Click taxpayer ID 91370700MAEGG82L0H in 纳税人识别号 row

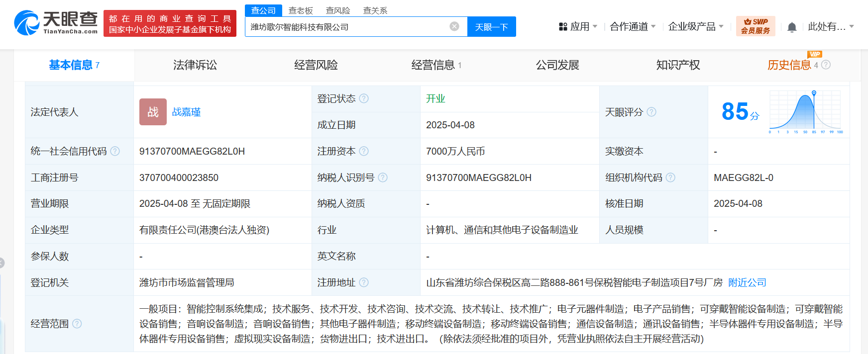479,177
